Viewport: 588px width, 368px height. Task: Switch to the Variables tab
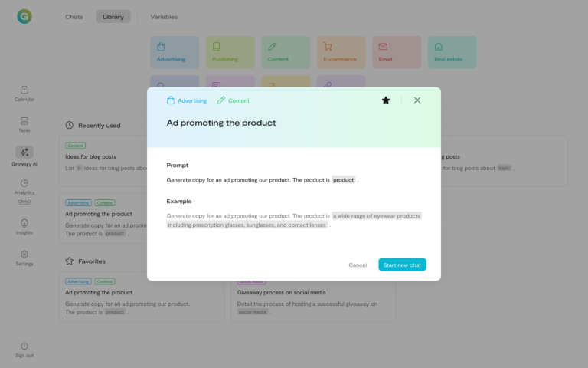click(x=164, y=17)
